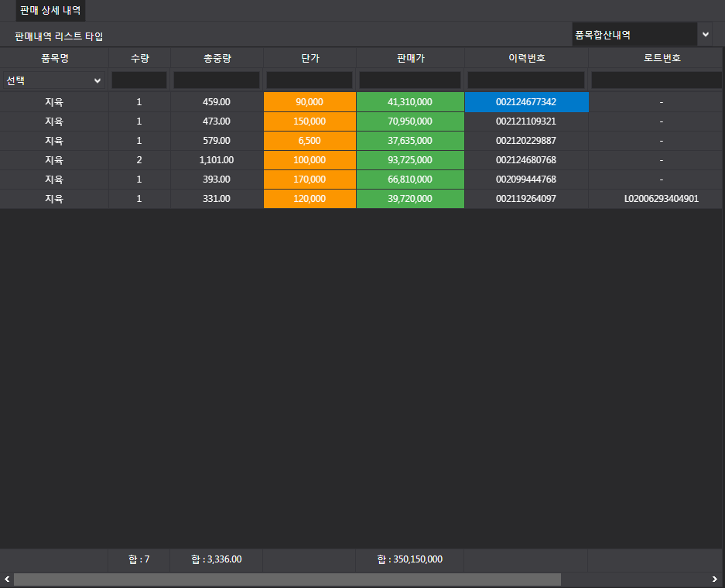Focus the 단가 filter input field
The width and height of the screenshot is (725, 588).
[x=309, y=80]
